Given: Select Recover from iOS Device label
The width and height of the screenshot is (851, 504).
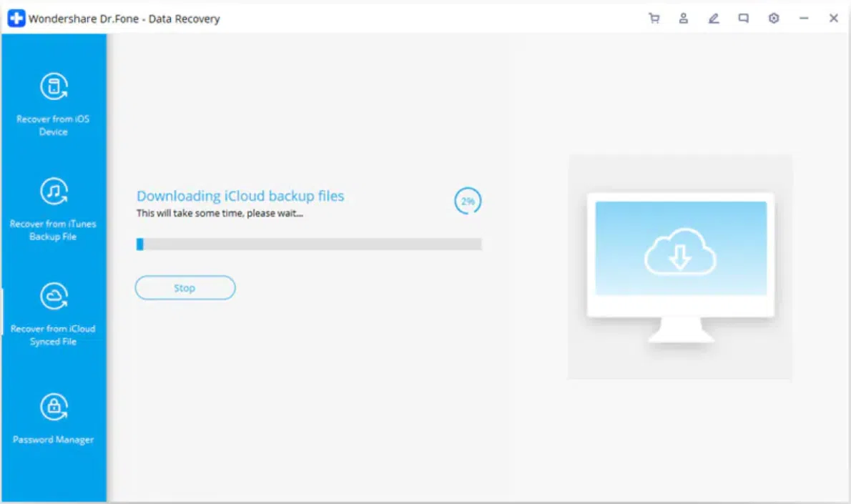Looking at the screenshot, I should (53, 125).
